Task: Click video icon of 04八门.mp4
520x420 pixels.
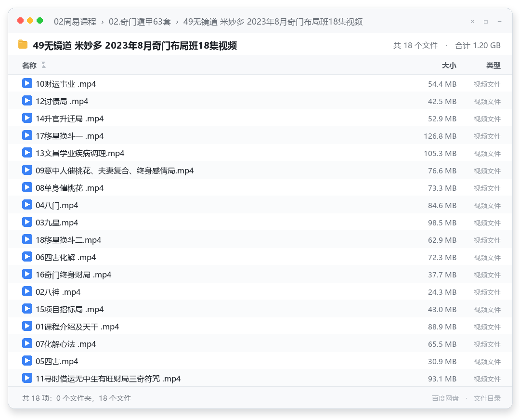Action: pos(27,205)
